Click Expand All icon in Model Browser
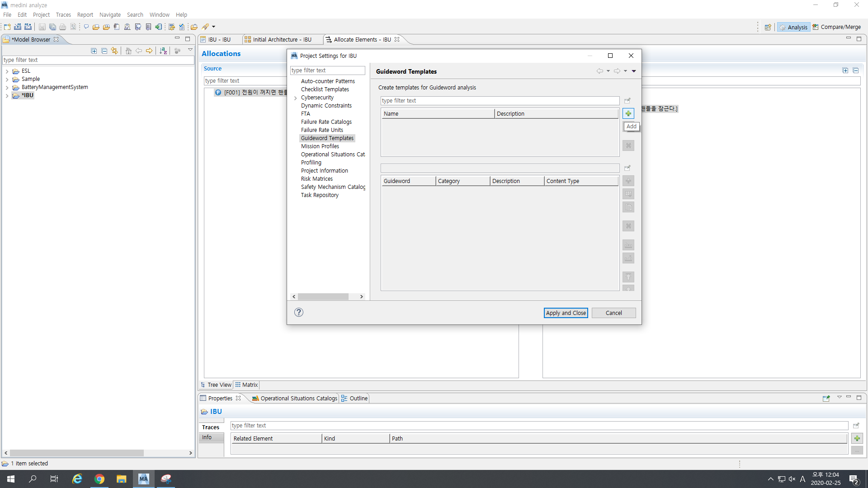Viewport: 868px width, 488px height. 94,51
